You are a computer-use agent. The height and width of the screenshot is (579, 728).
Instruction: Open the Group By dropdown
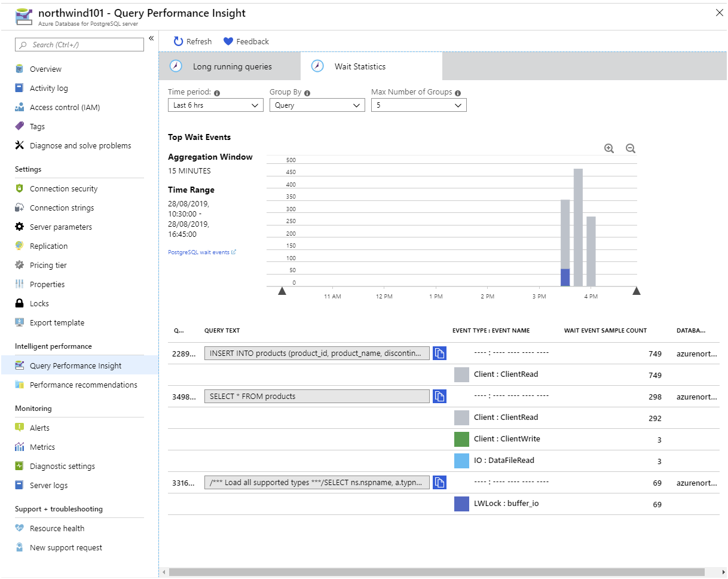(317, 105)
